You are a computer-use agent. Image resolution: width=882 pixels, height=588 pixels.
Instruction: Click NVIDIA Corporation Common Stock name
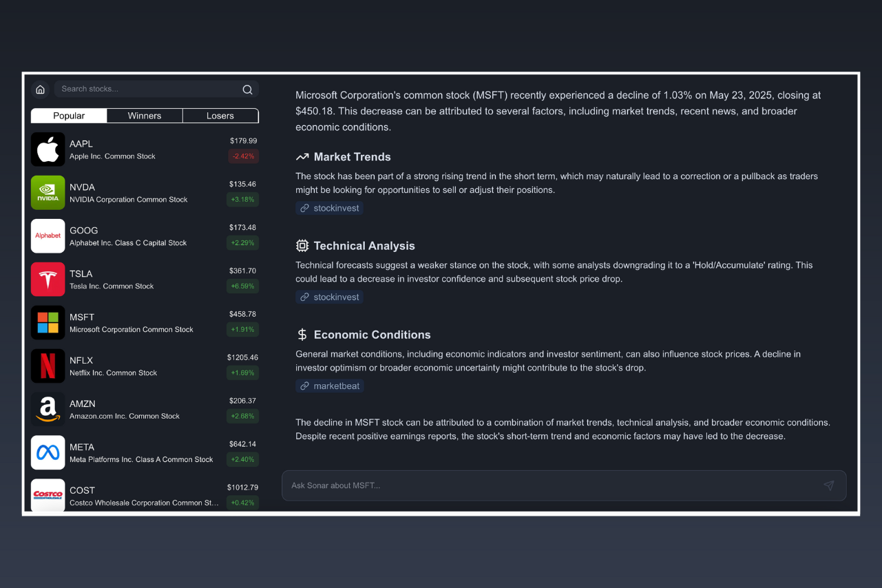pyautogui.click(x=129, y=200)
